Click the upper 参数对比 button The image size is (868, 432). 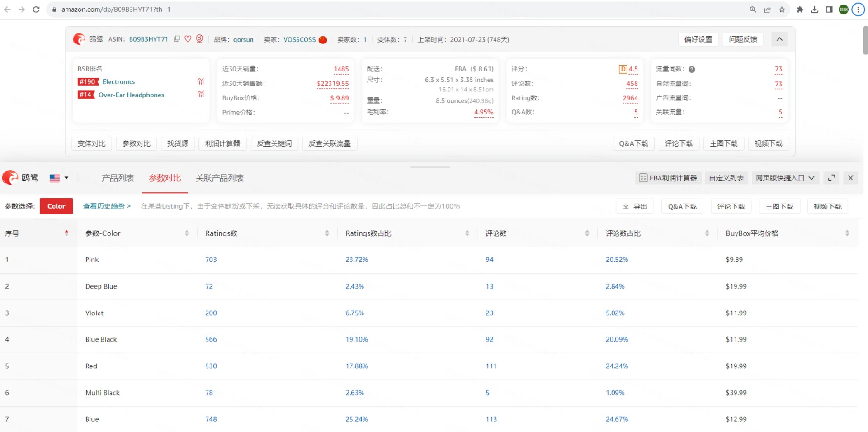pyautogui.click(x=137, y=143)
